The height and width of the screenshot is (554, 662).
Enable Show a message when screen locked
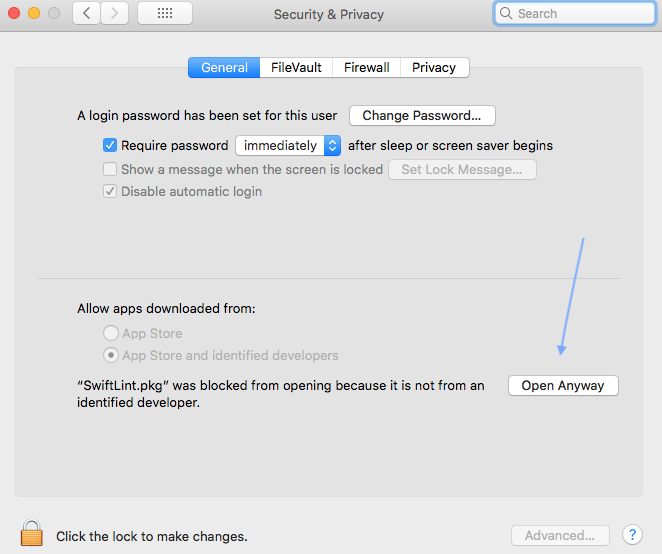pyautogui.click(x=110, y=169)
